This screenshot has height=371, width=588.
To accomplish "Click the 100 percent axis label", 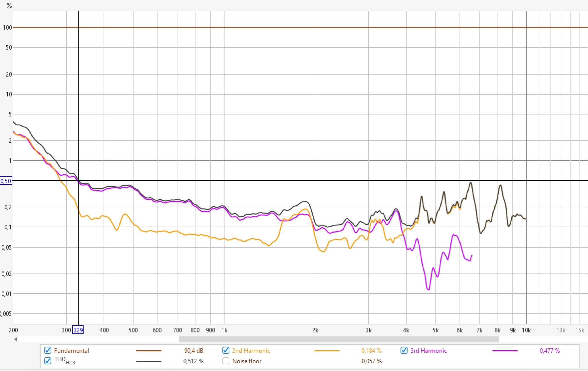I will [7, 28].
